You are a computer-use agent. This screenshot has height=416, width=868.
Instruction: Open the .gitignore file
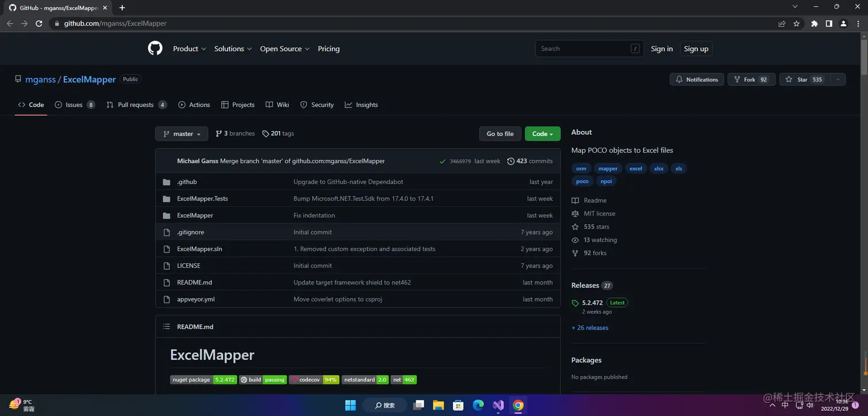pos(191,232)
